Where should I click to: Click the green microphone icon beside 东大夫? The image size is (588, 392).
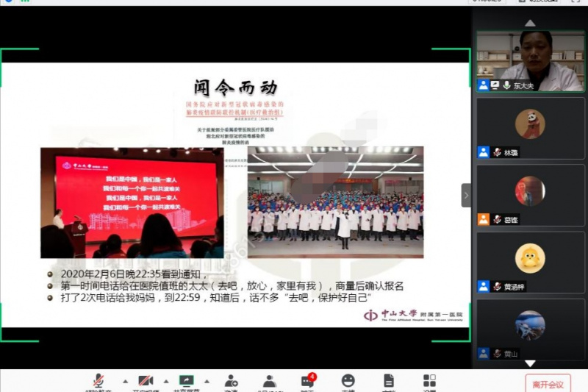click(x=506, y=85)
